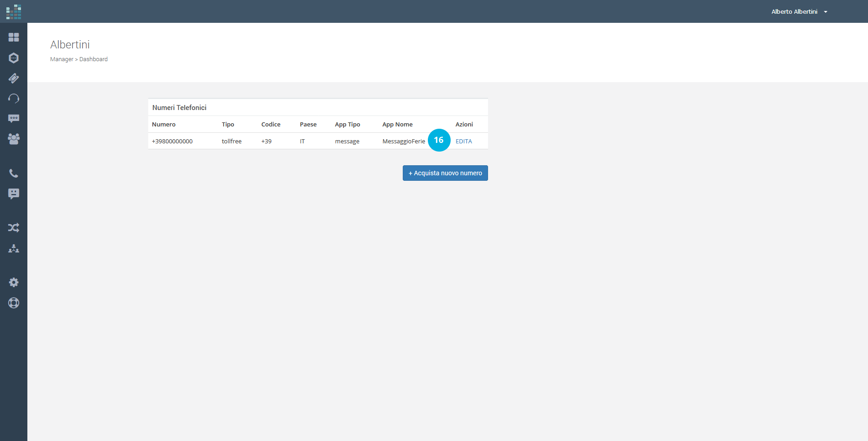The width and height of the screenshot is (868, 441).
Task: Open the hierarchy team icon in sidebar
Action: [x=14, y=248]
